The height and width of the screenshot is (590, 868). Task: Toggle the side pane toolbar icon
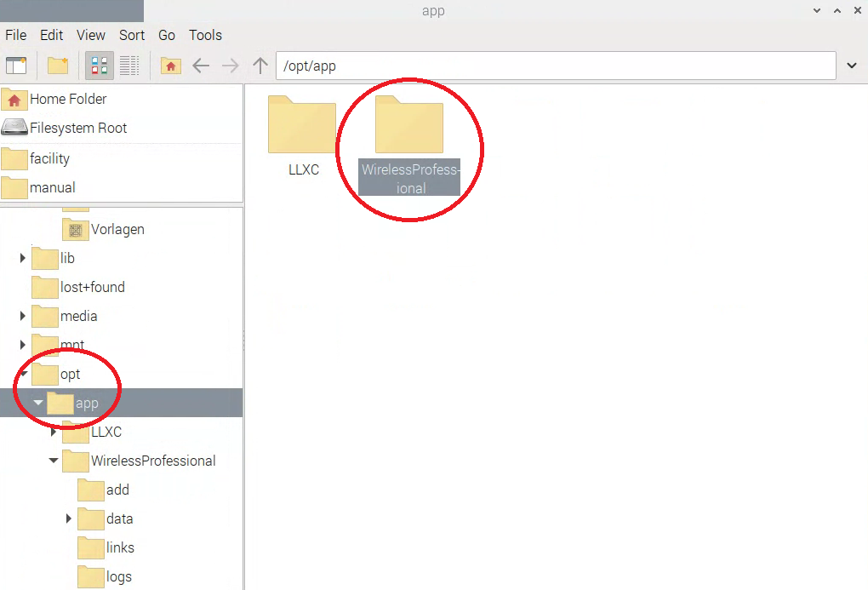[x=16, y=66]
